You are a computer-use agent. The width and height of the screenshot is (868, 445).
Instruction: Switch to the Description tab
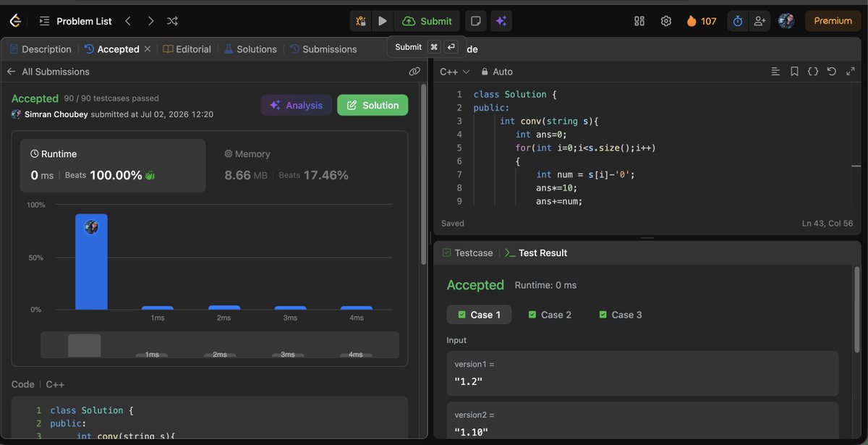[x=41, y=49]
